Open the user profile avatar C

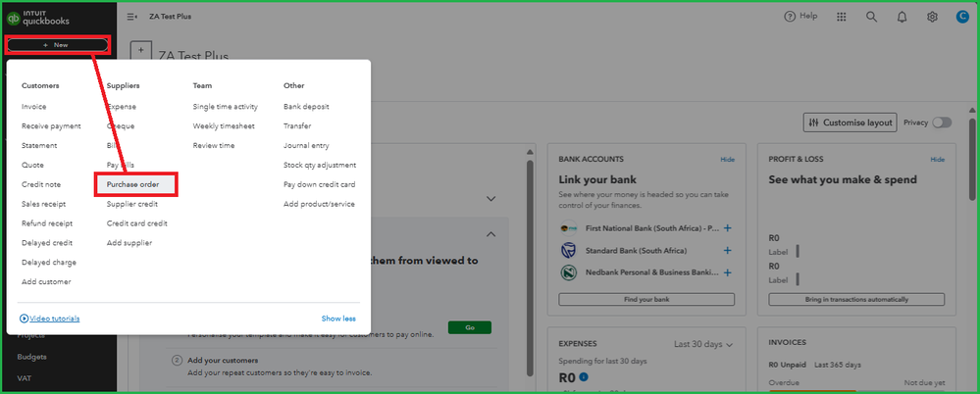tap(962, 17)
